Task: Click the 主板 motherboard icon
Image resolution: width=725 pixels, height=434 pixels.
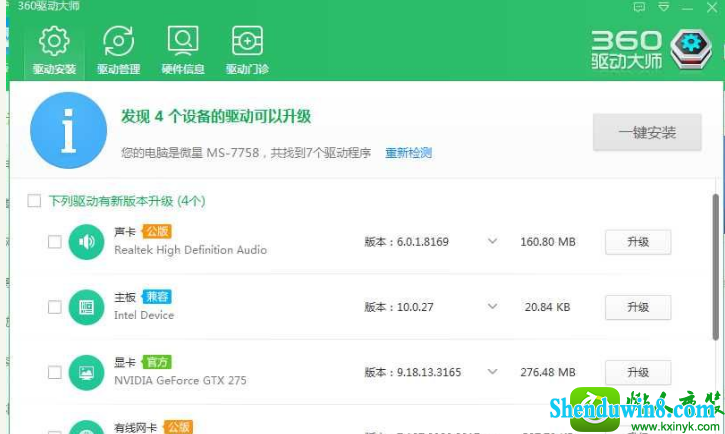Action: tap(86, 307)
